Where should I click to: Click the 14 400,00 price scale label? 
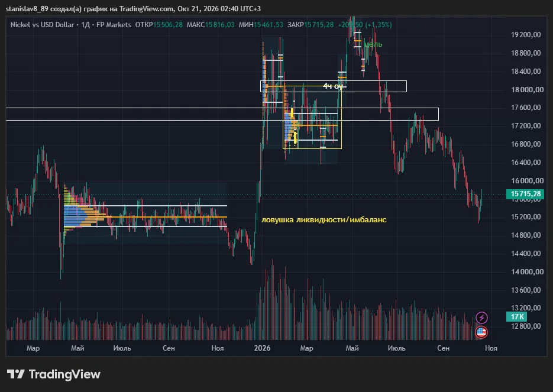526,254
